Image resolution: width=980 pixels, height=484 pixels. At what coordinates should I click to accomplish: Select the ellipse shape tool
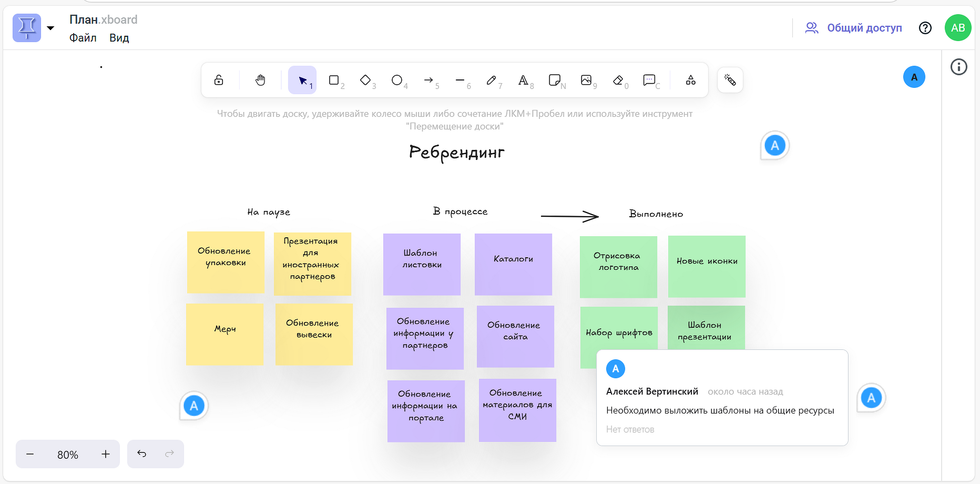pyautogui.click(x=397, y=80)
